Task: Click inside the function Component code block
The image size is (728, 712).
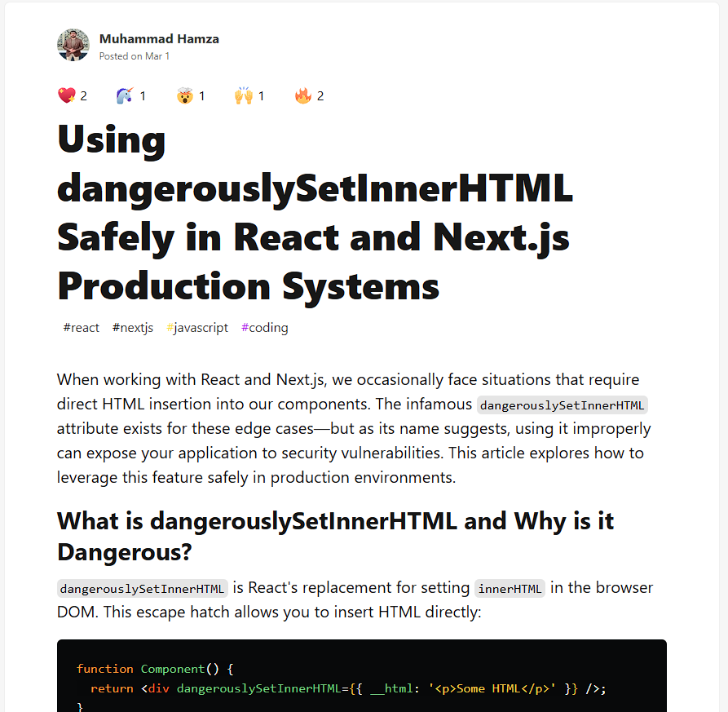Action: tap(361, 677)
